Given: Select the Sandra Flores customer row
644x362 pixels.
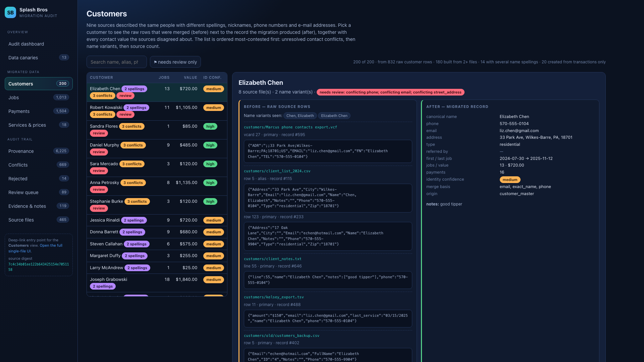Looking at the screenshot, I should tap(157, 130).
